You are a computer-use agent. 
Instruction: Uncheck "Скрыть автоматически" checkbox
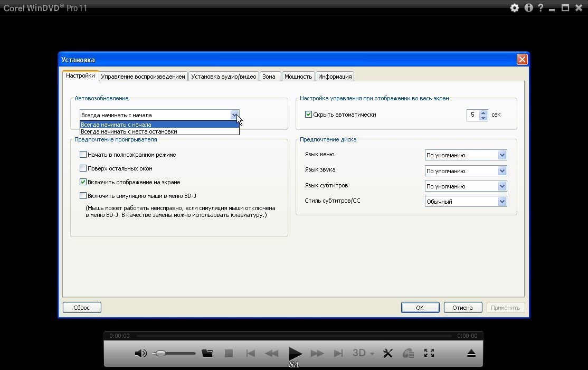[309, 115]
